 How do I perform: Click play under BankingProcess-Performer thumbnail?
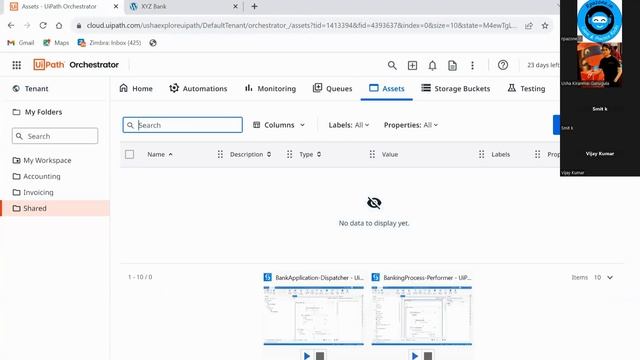(x=415, y=356)
